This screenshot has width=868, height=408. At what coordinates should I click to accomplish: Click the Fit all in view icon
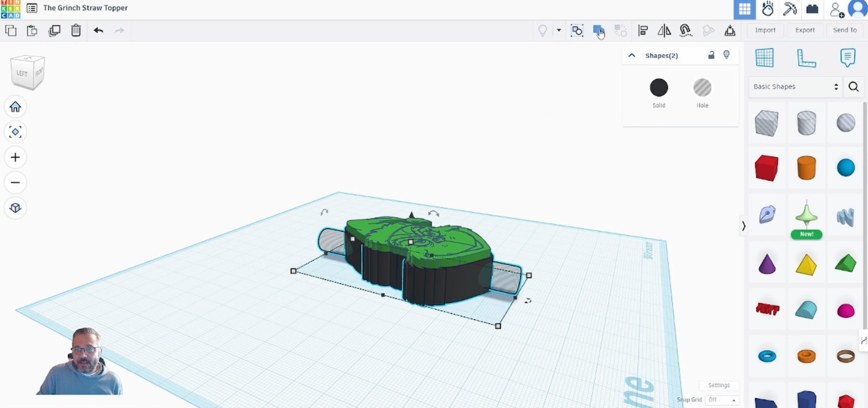tap(15, 132)
